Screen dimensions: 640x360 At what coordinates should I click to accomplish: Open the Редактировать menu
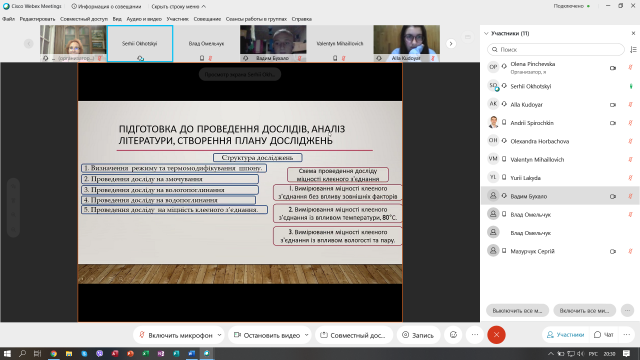coord(37,19)
